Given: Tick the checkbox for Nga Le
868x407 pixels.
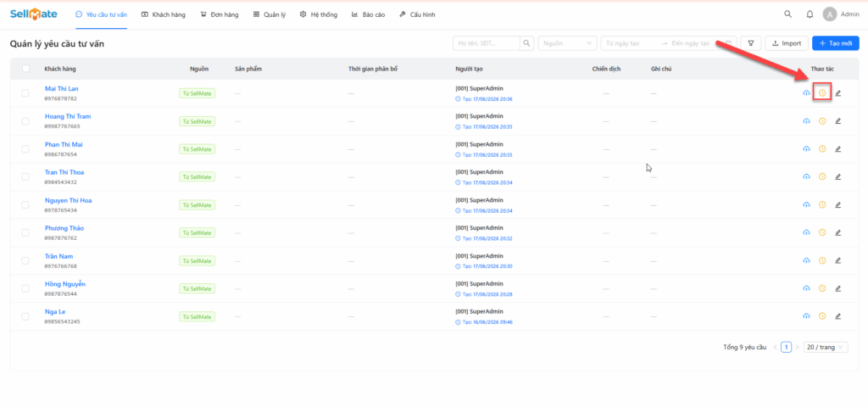Looking at the screenshot, I should (x=25, y=316).
